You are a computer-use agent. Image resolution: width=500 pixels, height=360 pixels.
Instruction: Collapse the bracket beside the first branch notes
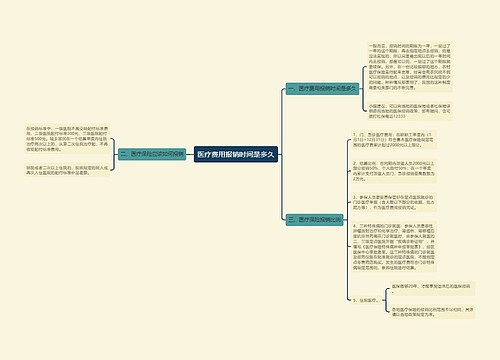coord(363,89)
